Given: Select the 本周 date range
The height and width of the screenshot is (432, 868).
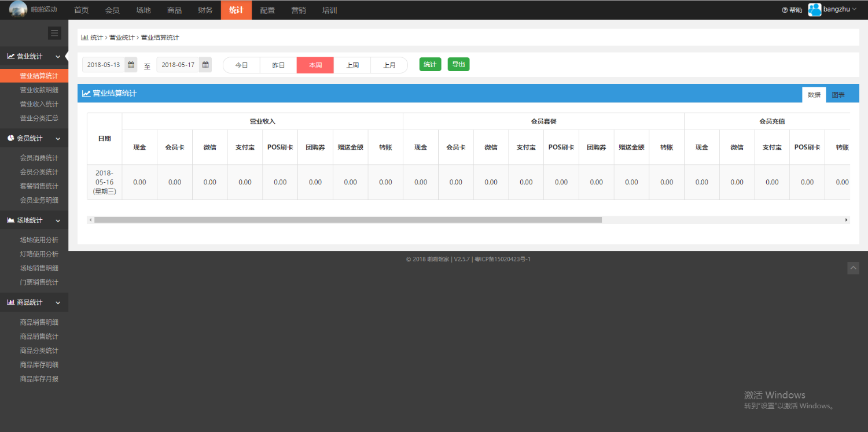Looking at the screenshot, I should coord(315,65).
